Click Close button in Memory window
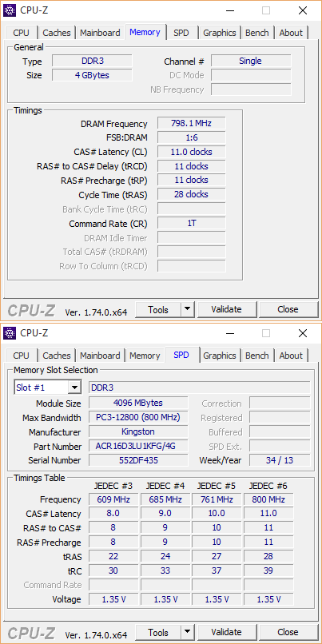322x644 pixels. point(288,309)
